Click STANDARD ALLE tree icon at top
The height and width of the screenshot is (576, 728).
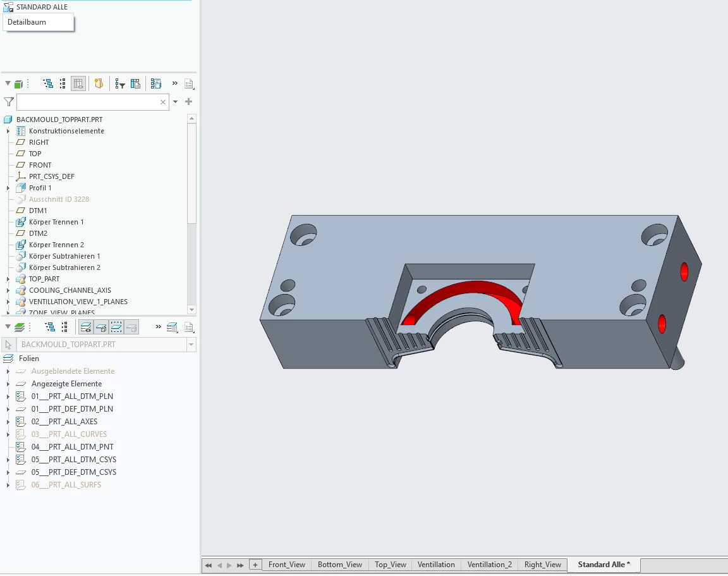(8, 7)
